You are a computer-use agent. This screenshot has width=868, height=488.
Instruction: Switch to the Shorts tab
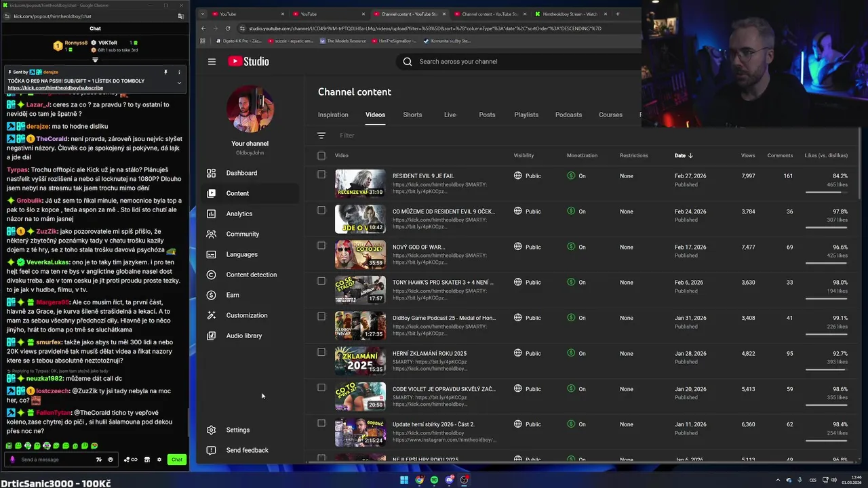(412, 115)
